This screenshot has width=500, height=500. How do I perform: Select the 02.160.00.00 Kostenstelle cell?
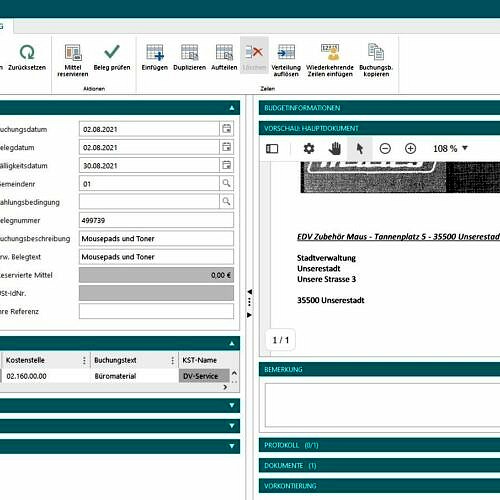(x=45, y=376)
